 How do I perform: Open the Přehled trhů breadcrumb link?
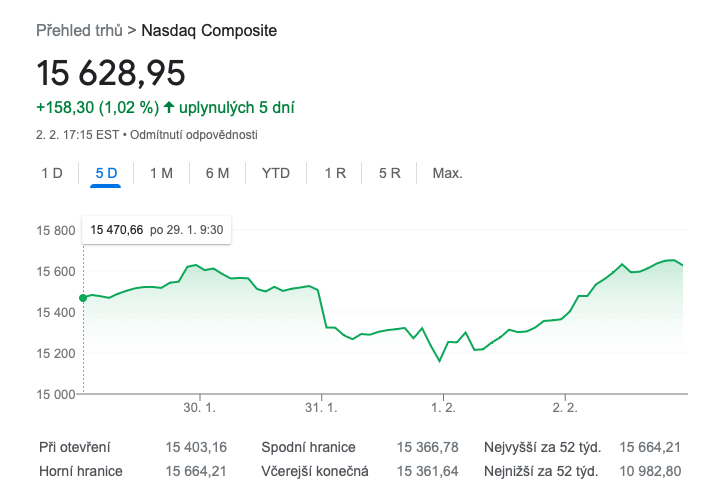point(80,31)
